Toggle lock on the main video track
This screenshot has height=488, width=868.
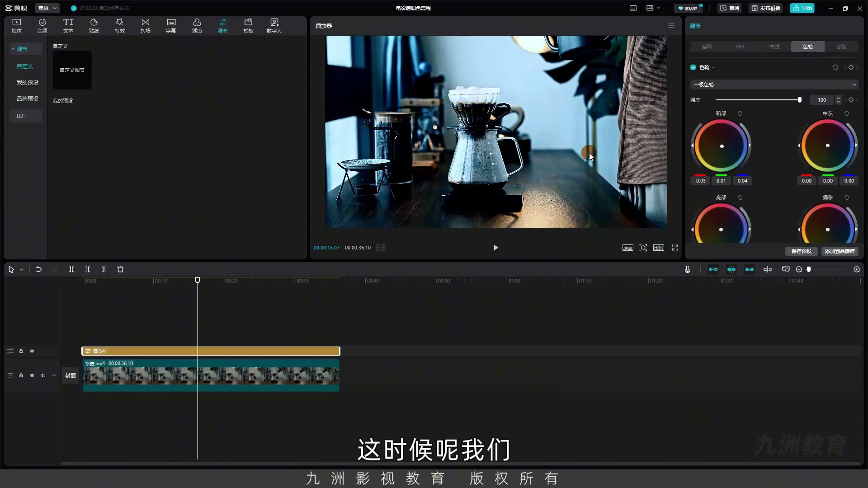21,375
